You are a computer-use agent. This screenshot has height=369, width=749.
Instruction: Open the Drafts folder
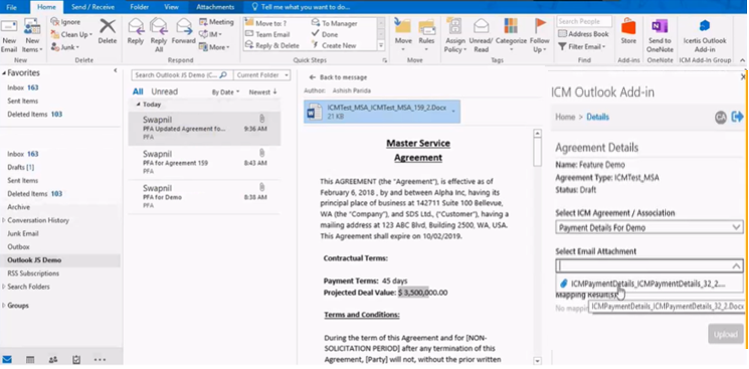click(x=21, y=167)
